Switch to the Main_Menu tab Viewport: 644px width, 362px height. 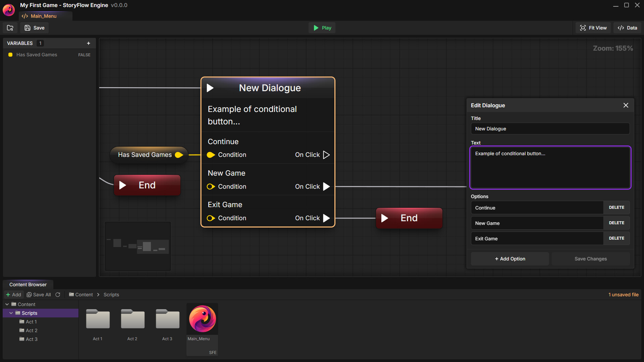(x=43, y=16)
